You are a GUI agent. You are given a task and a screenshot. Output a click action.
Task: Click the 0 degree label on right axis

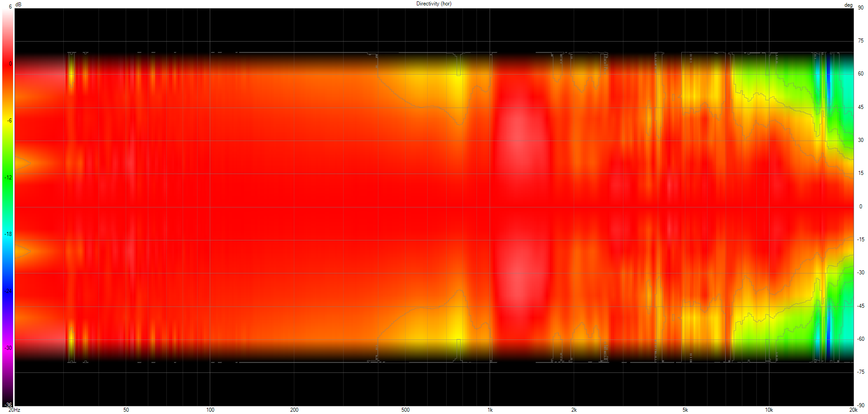[x=861, y=207]
